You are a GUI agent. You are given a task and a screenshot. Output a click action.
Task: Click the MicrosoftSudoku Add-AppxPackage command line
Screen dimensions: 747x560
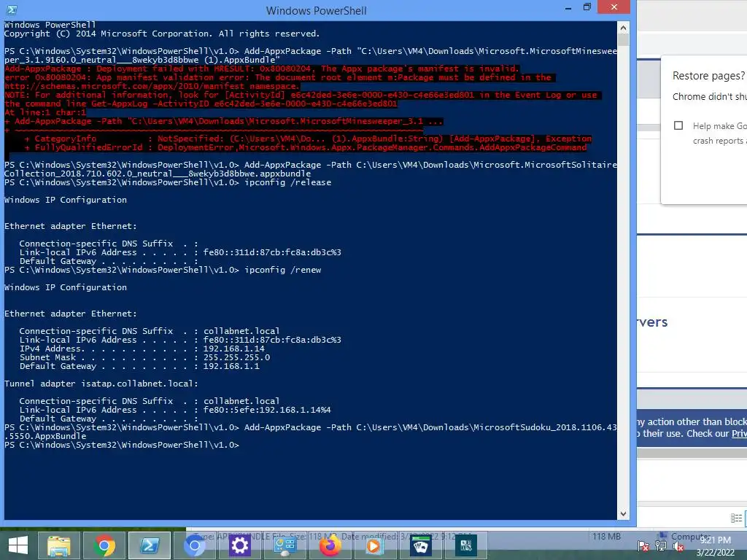[311, 432]
